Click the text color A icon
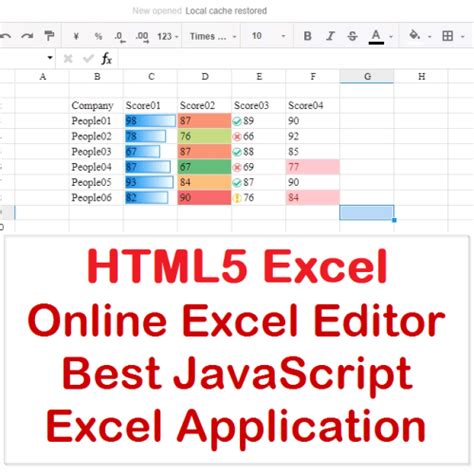The height and width of the screenshot is (474, 474). pos(376,36)
